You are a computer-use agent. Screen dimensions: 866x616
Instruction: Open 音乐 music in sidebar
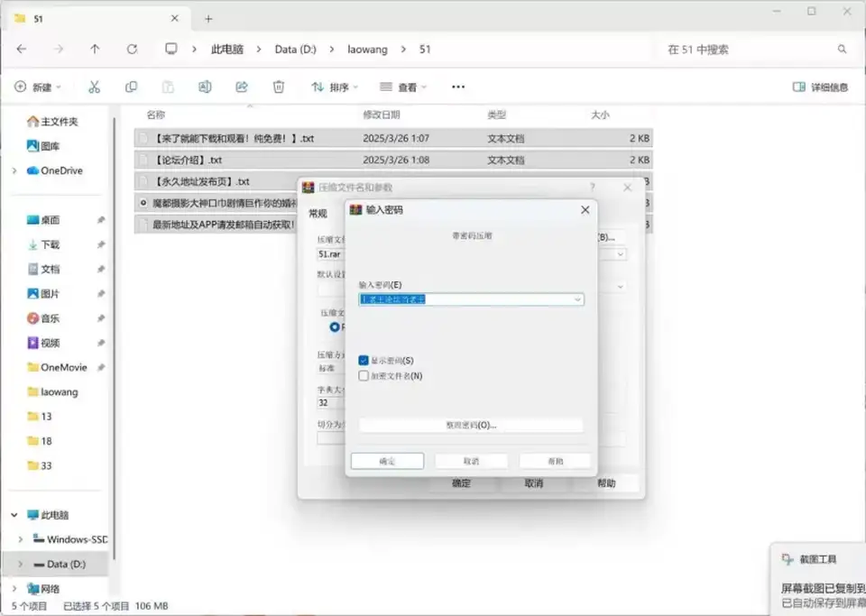pos(43,318)
